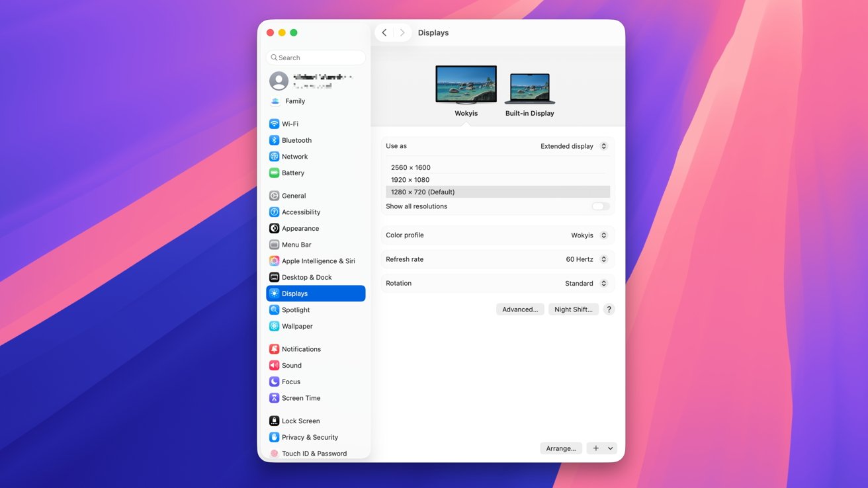The height and width of the screenshot is (488, 868).
Task: Open the Refresh rate 60 Hertz dropdown
Action: 586,259
